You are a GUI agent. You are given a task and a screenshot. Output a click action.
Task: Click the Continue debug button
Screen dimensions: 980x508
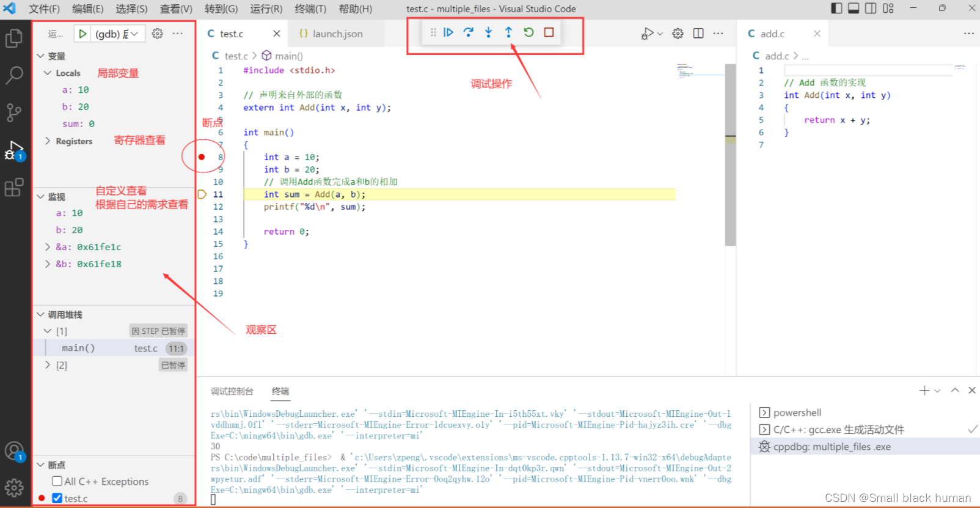[448, 32]
